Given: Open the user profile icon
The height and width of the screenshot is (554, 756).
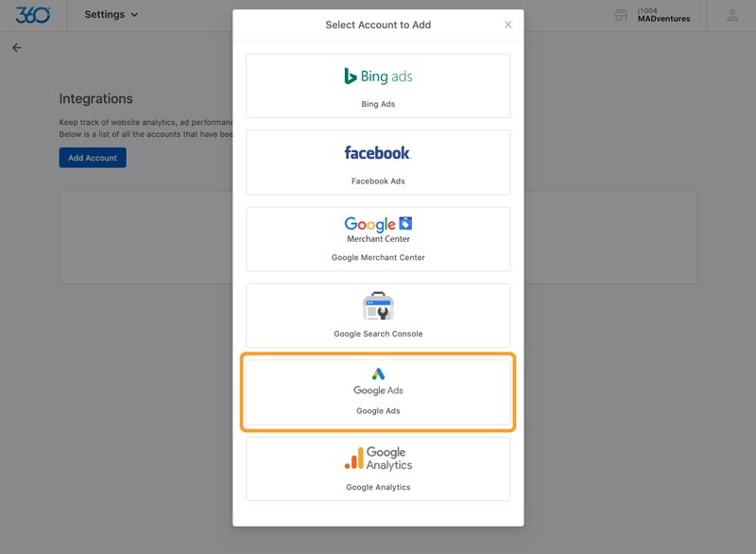Looking at the screenshot, I should pyautogui.click(x=731, y=15).
